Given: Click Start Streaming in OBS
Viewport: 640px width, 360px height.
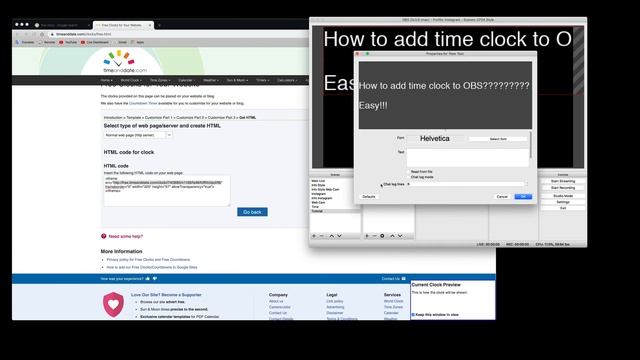Looking at the screenshot, I should click(x=563, y=181).
